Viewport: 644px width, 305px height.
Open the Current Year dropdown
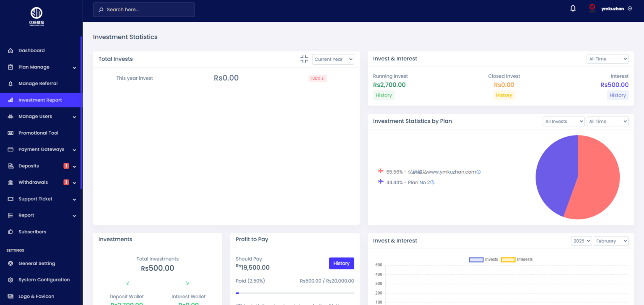click(x=333, y=59)
